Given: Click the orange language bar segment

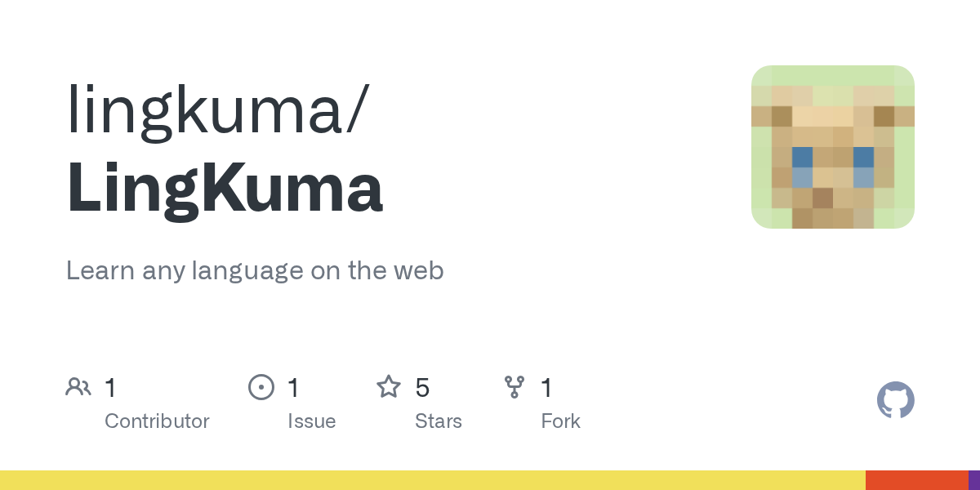Looking at the screenshot, I should 916,480.
